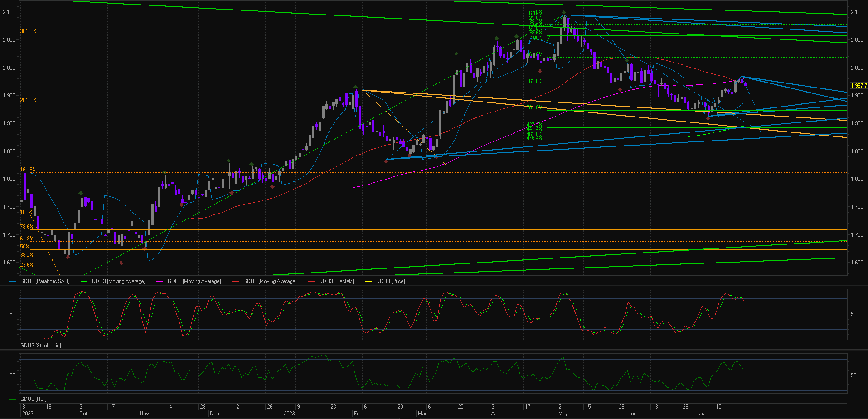
Task: Click the yellow current price tag 1967.7
Action: coord(858,86)
